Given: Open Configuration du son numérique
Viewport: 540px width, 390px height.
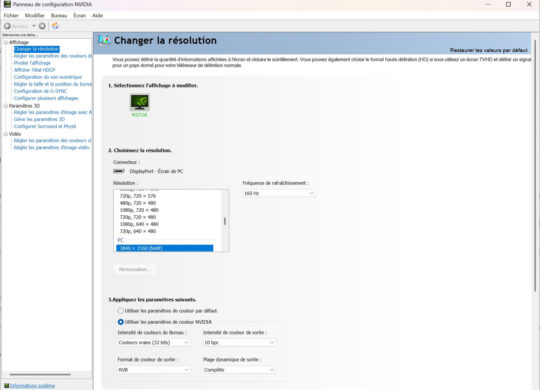Looking at the screenshot, I should point(48,77).
